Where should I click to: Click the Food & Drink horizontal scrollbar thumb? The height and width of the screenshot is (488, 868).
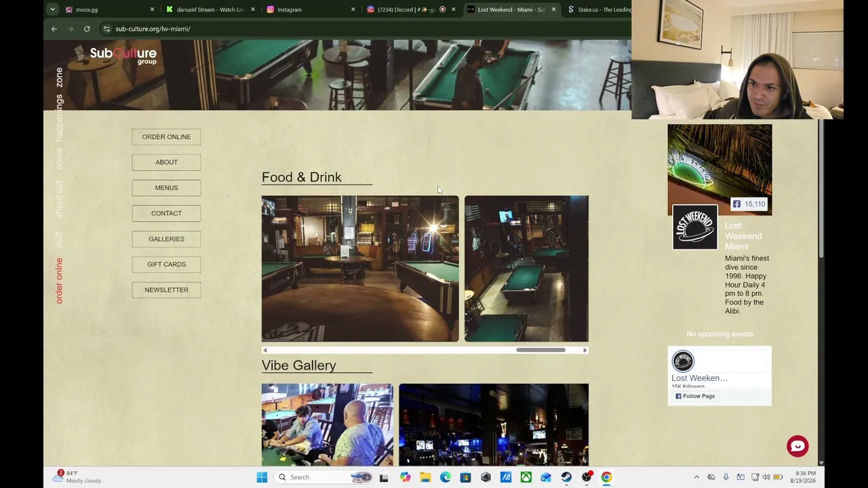(x=540, y=350)
